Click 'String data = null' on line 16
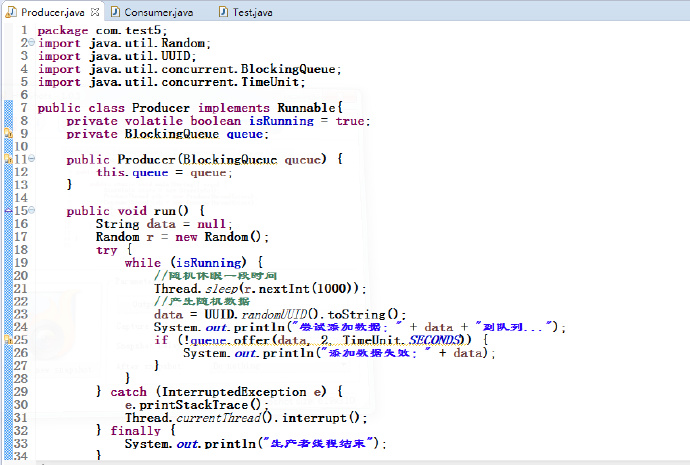The image size is (690, 465). tap(163, 224)
